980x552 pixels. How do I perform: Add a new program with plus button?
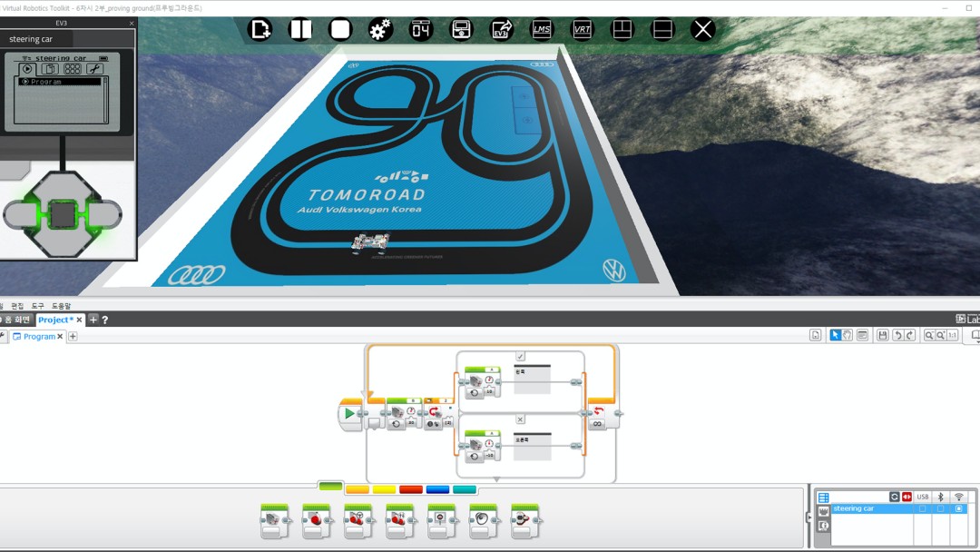coord(73,336)
